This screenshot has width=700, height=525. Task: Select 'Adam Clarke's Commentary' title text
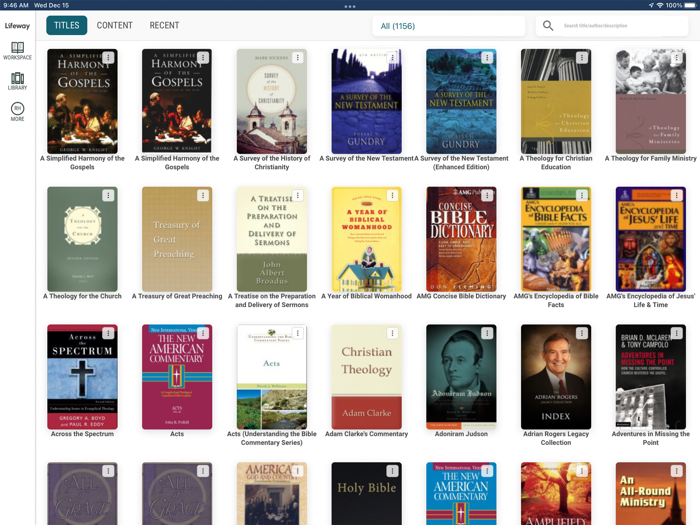367,434
